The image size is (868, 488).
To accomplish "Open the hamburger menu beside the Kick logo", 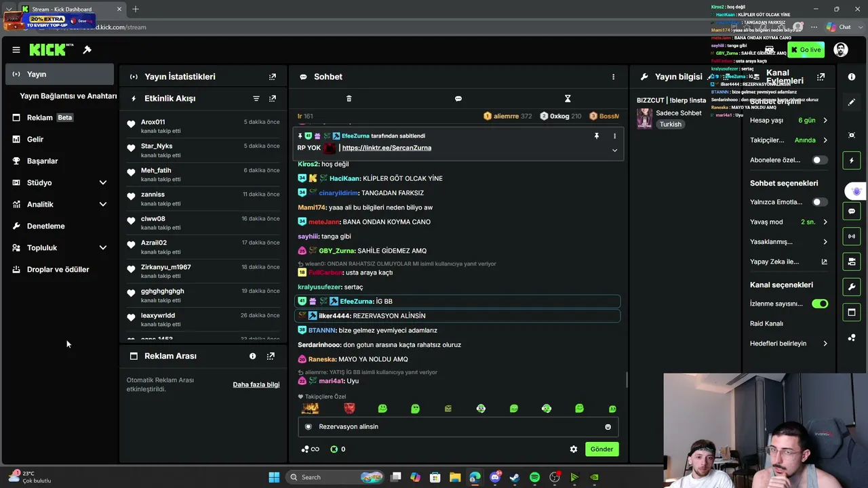I will [16, 49].
